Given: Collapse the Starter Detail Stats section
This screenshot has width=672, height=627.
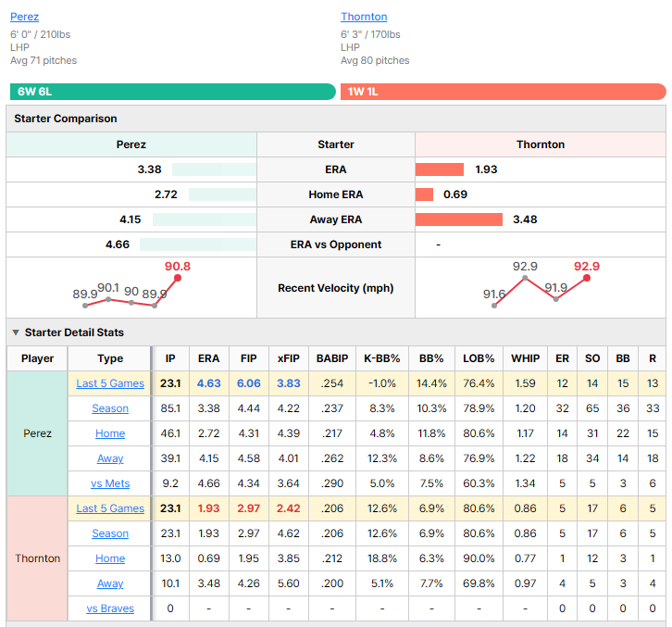Looking at the screenshot, I should pyautogui.click(x=16, y=332).
